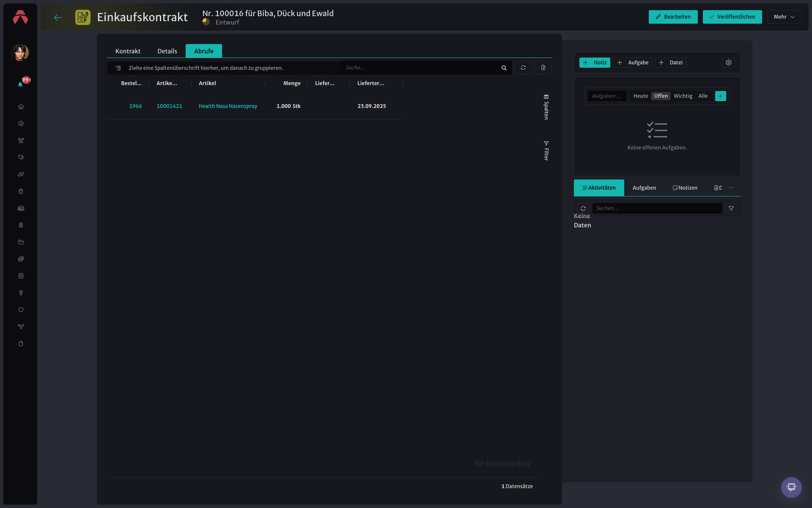This screenshot has width=812, height=508.
Task: Open the Aktivitäten tab
Action: click(599, 188)
